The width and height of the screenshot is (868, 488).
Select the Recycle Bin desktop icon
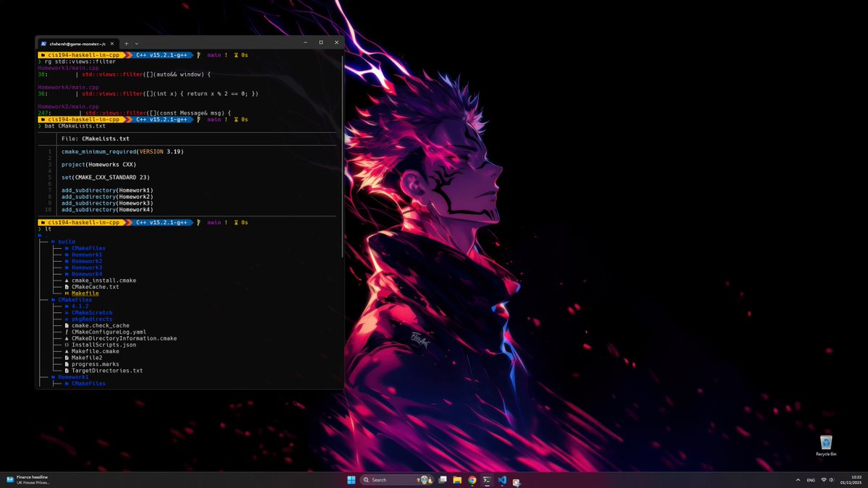(826, 445)
